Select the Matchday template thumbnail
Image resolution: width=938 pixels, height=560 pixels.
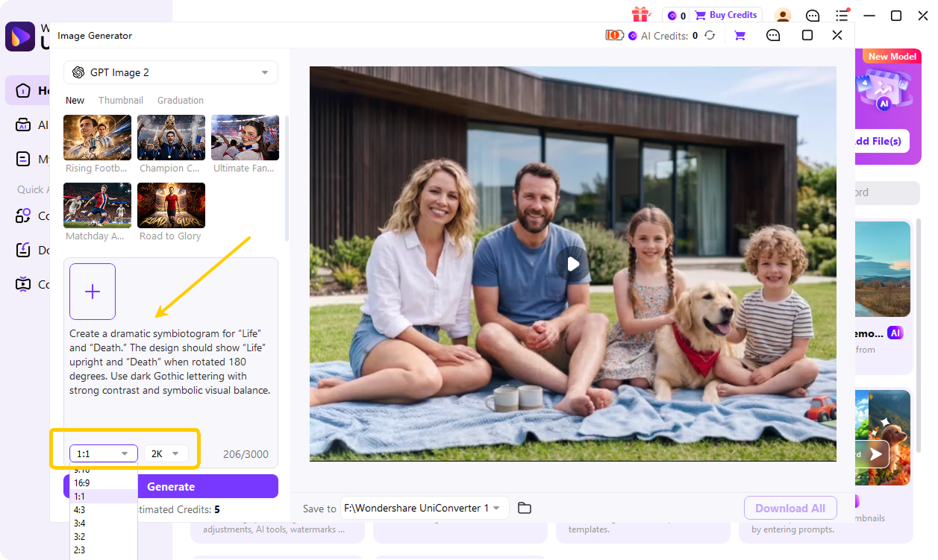(98, 205)
